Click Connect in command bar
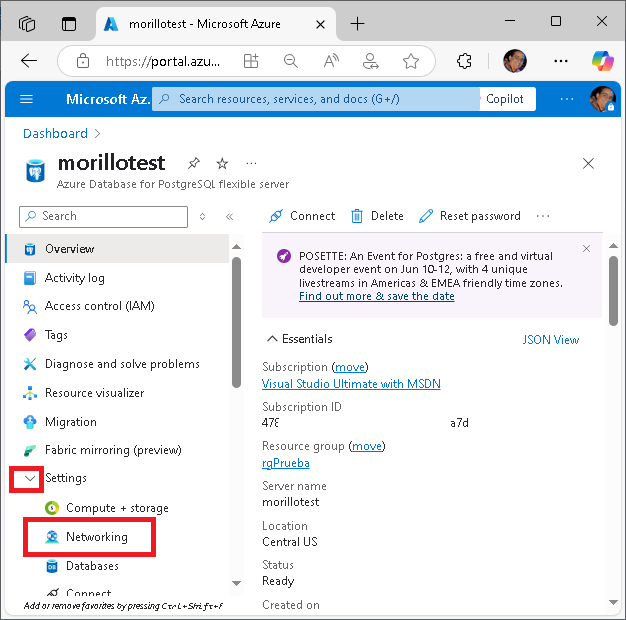Viewport: 626px width, 620px height. 302,216
